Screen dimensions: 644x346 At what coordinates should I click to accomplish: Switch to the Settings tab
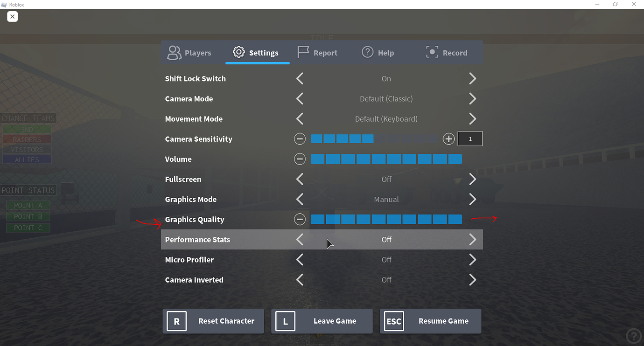pos(257,53)
